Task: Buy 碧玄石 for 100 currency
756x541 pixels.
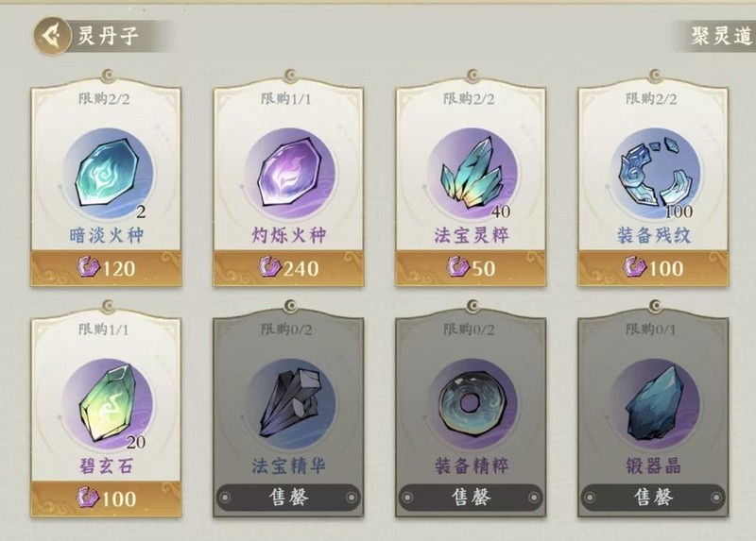Action: (x=106, y=499)
